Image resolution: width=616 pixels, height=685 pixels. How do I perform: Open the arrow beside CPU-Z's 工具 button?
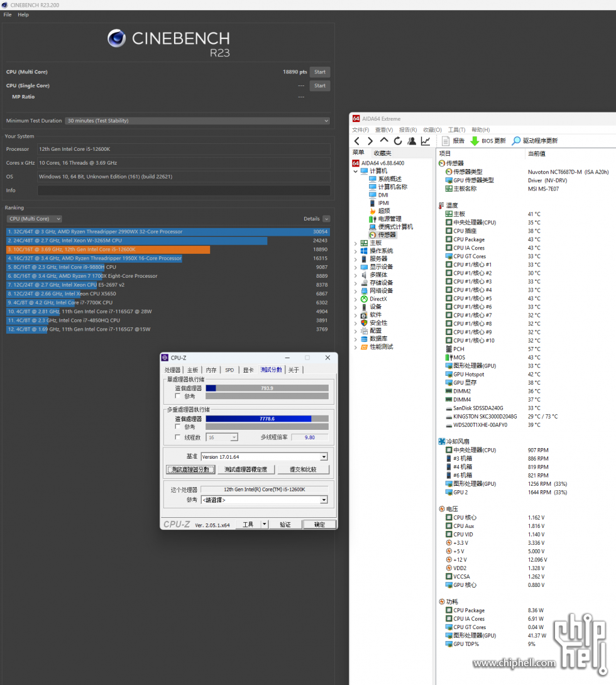(264, 524)
